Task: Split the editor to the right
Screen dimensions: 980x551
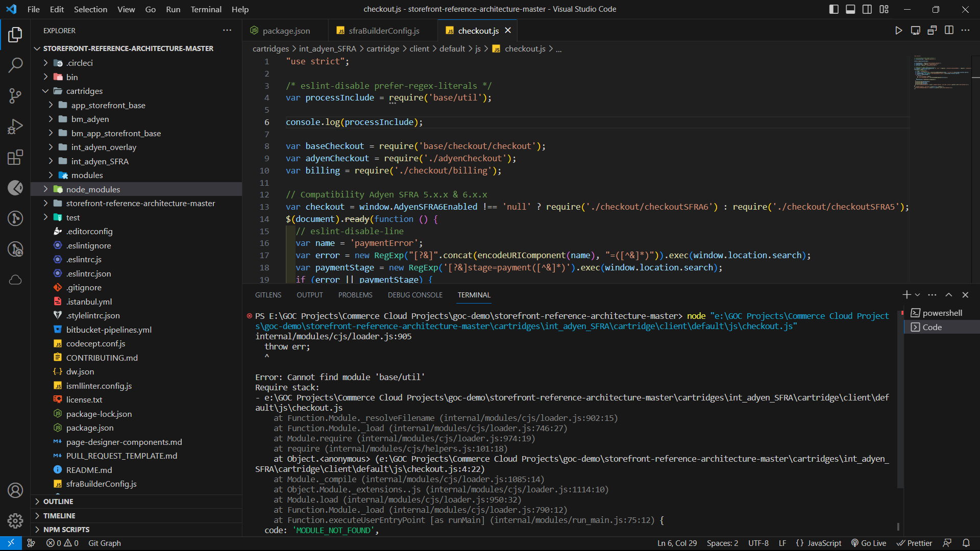Action: coord(949,30)
